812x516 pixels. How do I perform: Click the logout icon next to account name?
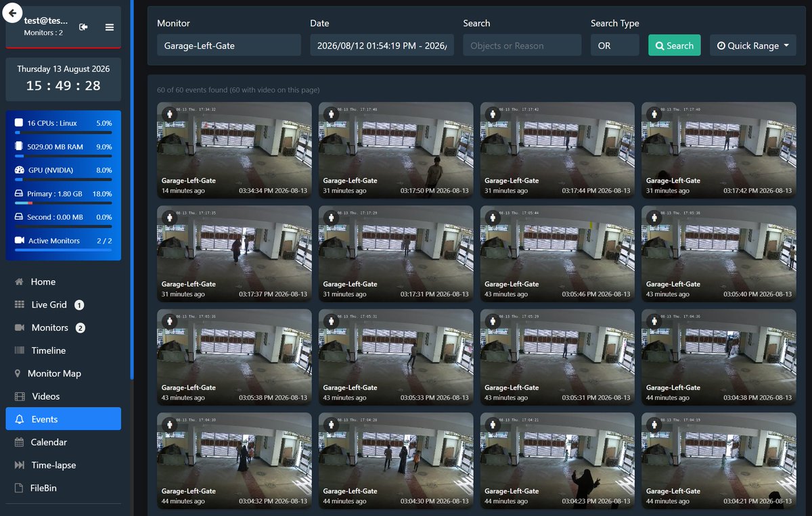(x=83, y=27)
